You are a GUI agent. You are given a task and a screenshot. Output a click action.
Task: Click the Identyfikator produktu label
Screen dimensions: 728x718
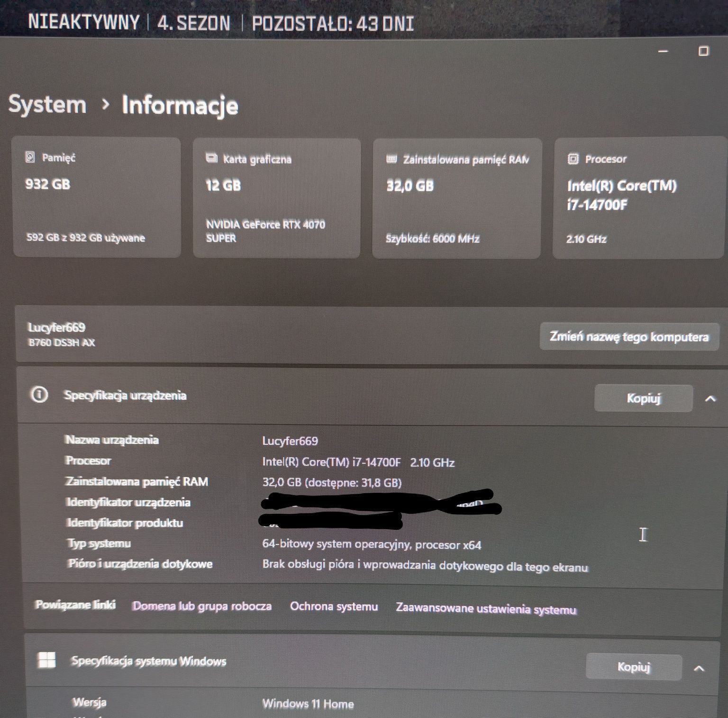tap(125, 523)
